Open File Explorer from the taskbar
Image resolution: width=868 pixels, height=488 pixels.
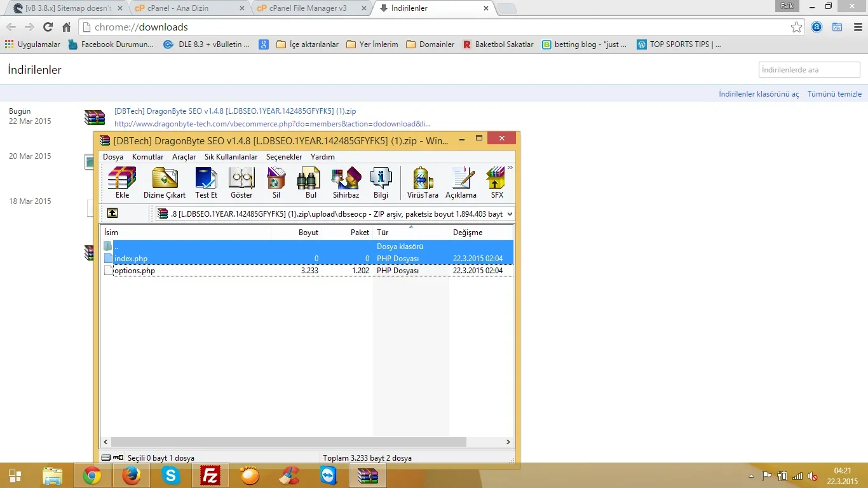(53, 475)
